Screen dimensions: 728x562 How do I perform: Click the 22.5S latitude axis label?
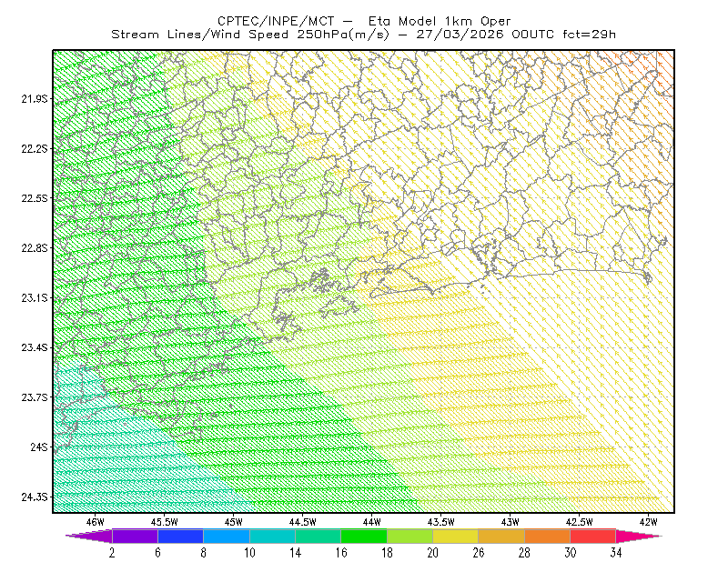pos(35,198)
